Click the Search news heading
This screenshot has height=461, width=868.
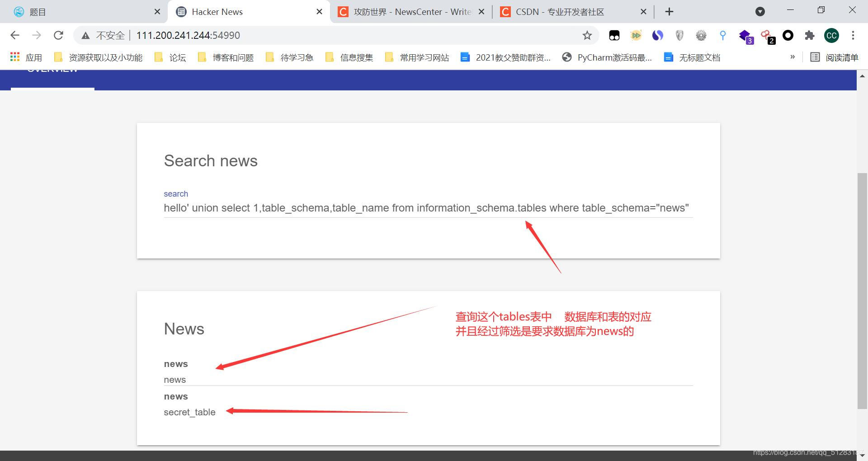coord(211,161)
